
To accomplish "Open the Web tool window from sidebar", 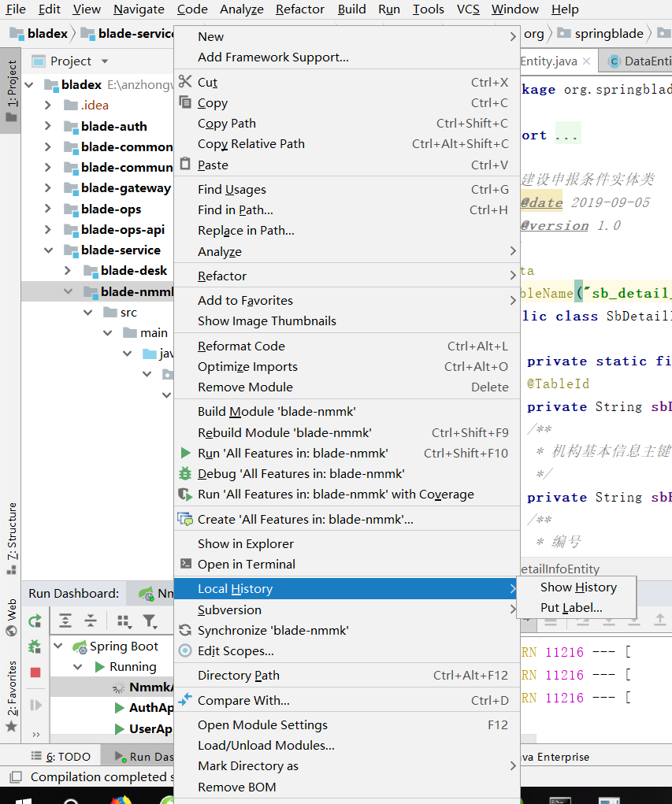I will [11, 618].
